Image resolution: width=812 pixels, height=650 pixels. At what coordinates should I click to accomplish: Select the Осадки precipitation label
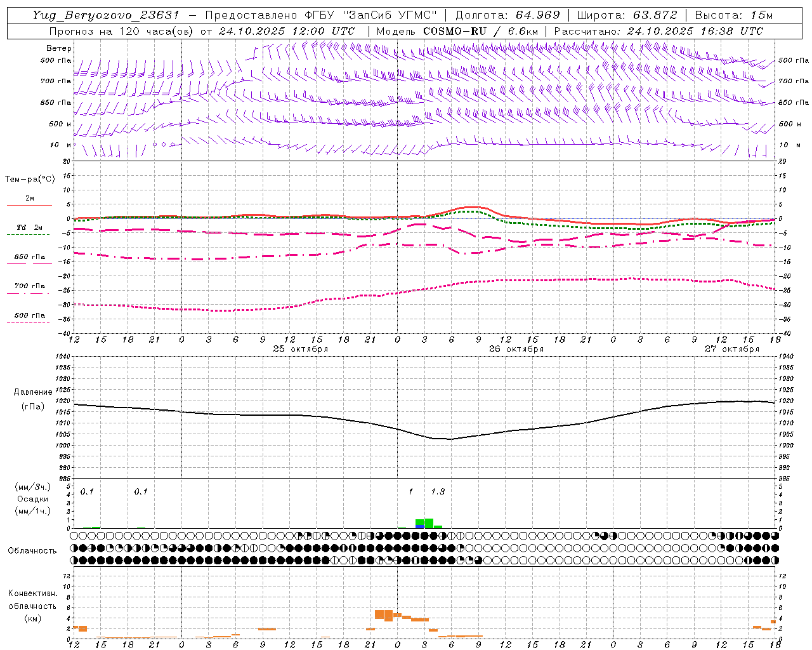click(32, 499)
